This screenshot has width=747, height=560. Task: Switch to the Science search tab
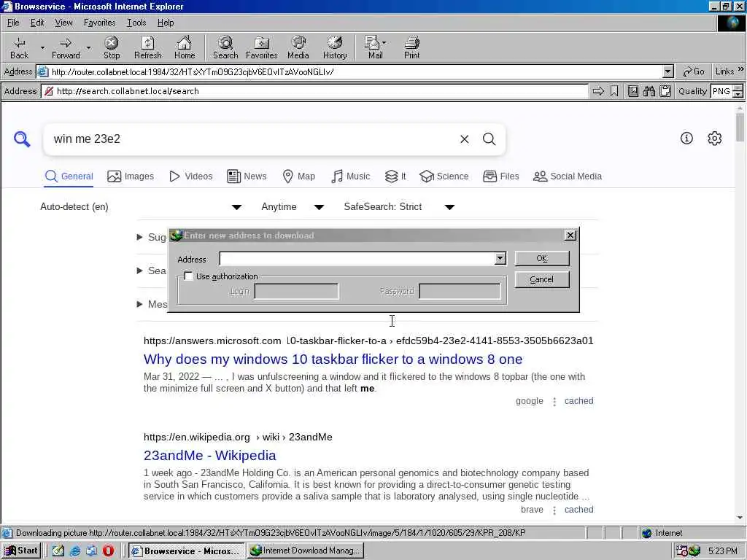click(x=444, y=176)
